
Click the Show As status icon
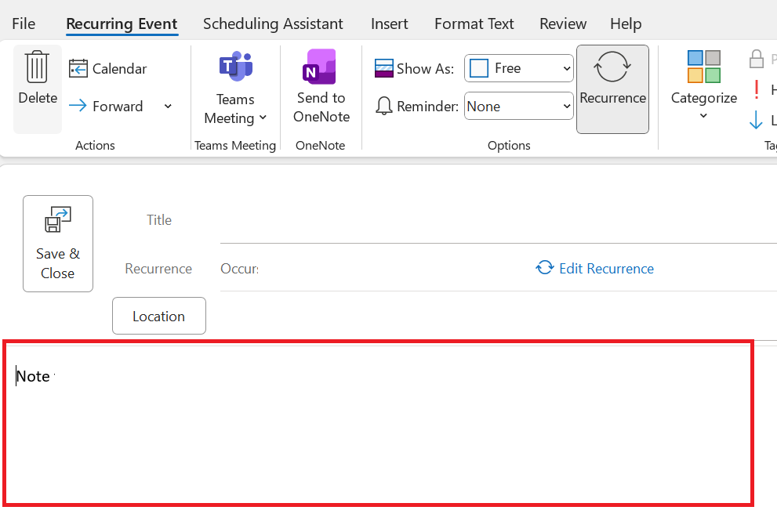coord(384,68)
